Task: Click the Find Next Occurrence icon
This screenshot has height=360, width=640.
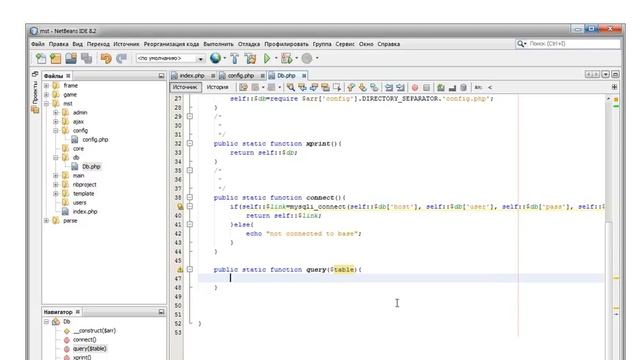Action: (314, 87)
